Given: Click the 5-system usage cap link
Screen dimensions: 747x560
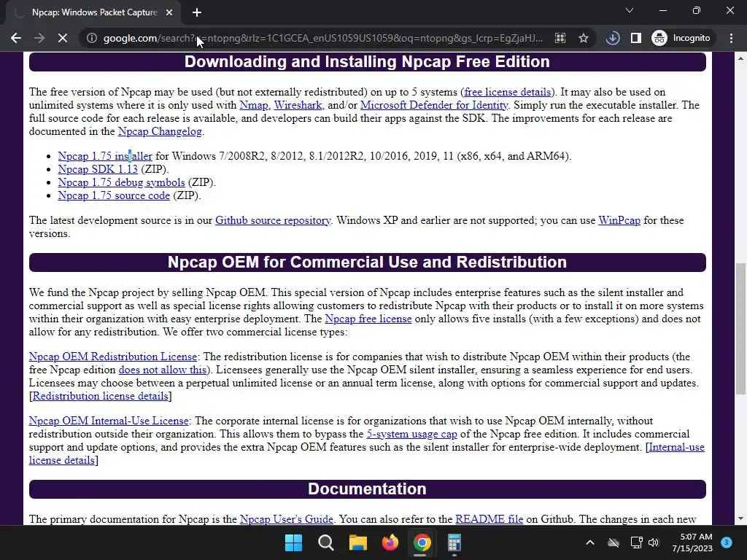Looking at the screenshot, I should [x=411, y=434].
